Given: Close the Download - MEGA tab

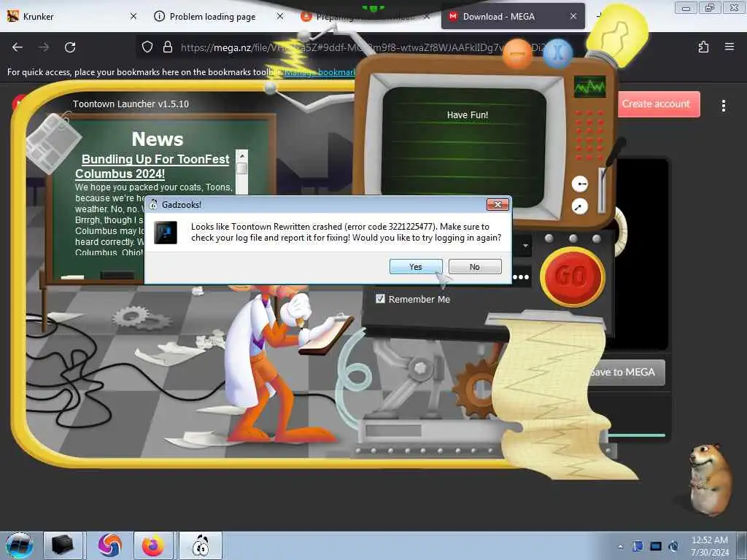Looking at the screenshot, I should [x=573, y=16].
